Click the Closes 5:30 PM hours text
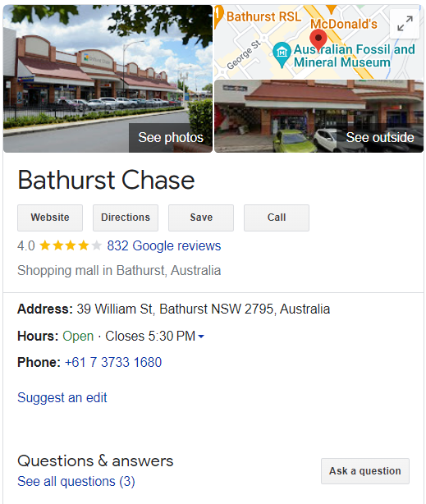The width and height of the screenshot is (426, 504). 150,337
